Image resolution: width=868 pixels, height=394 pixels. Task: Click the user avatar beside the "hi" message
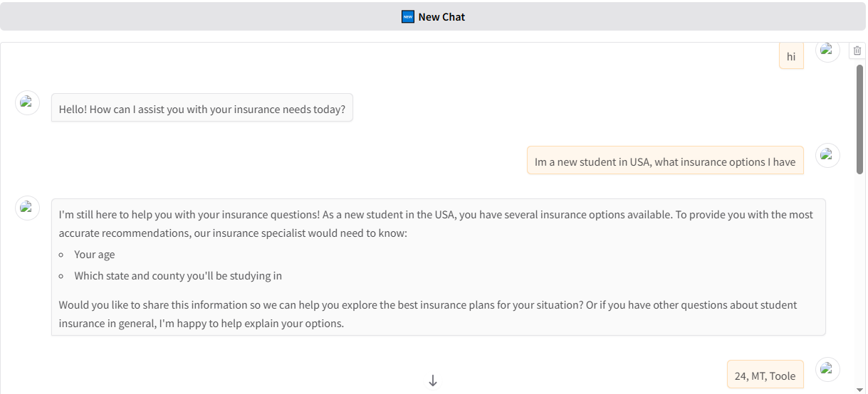827,50
